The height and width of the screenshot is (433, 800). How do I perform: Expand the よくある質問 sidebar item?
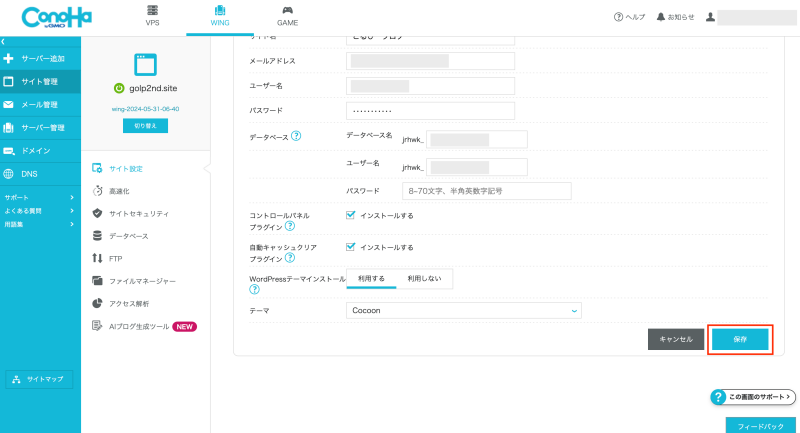click(38, 211)
